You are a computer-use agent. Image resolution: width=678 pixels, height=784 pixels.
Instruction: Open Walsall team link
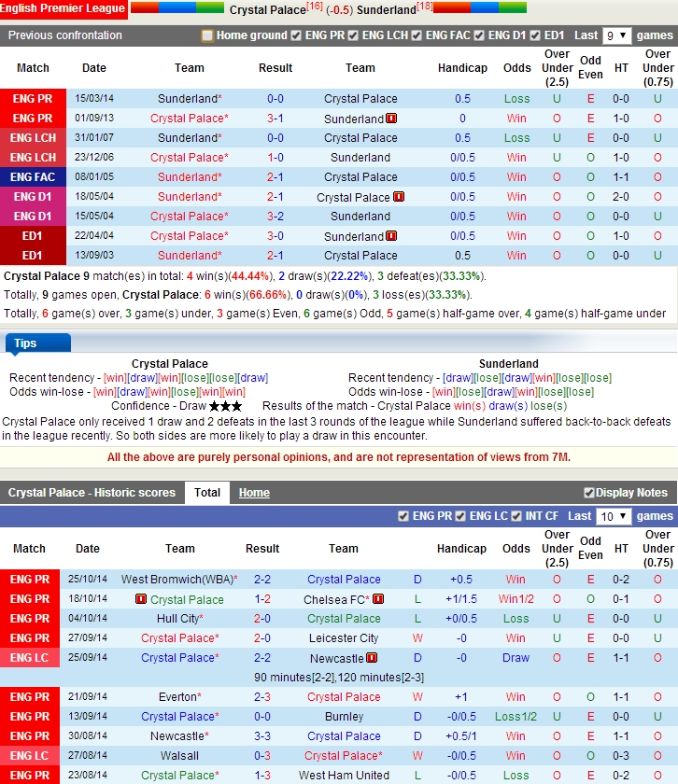(179, 756)
